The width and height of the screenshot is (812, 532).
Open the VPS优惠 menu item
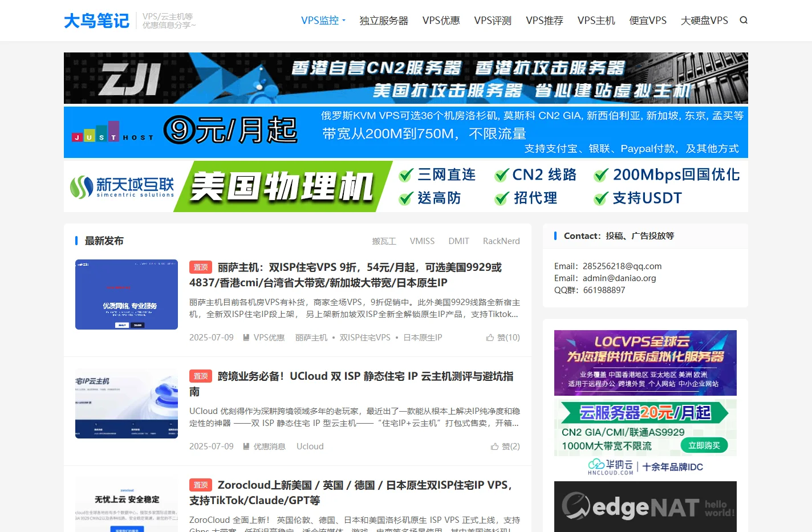click(x=441, y=21)
